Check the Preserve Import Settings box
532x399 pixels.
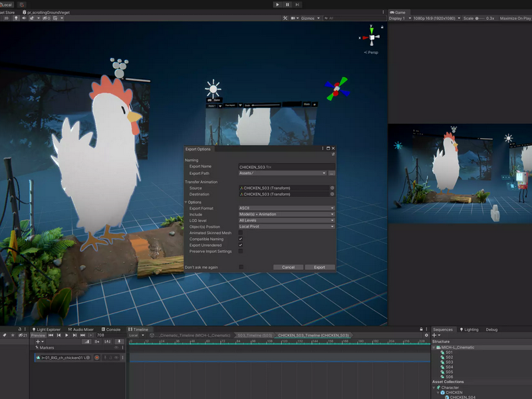point(241,251)
